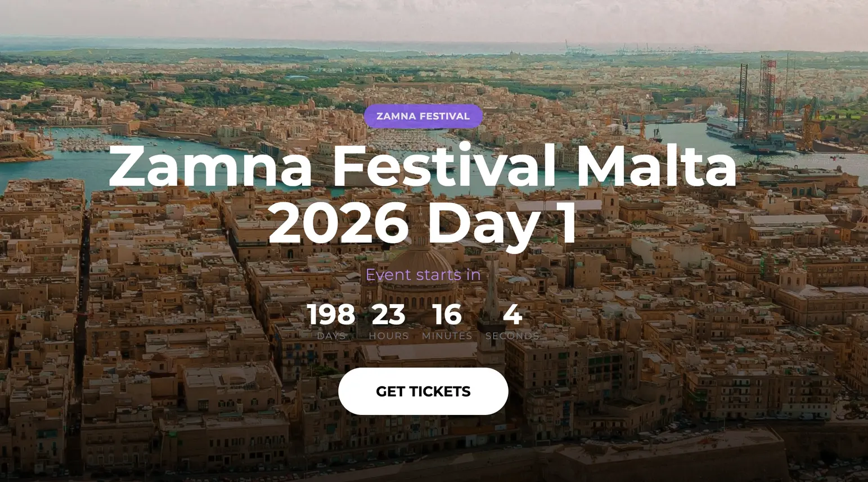Select the HOURS label under countdown

click(388, 336)
